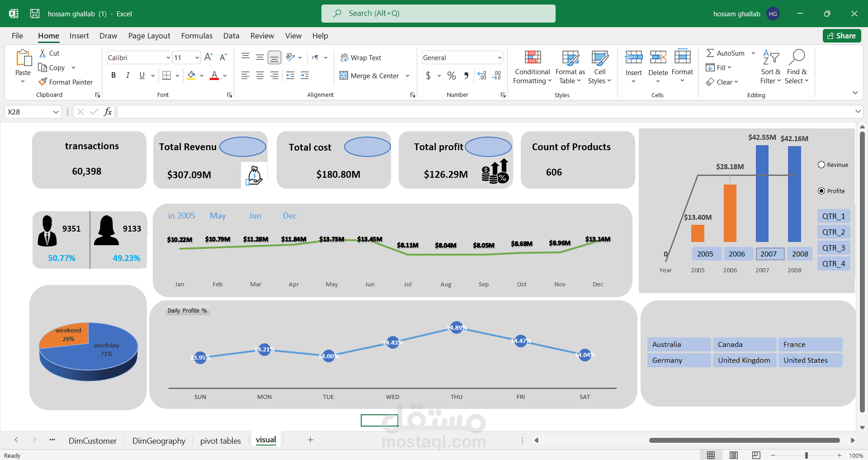
Task: Apply Comma Style format
Action: [466, 76]
